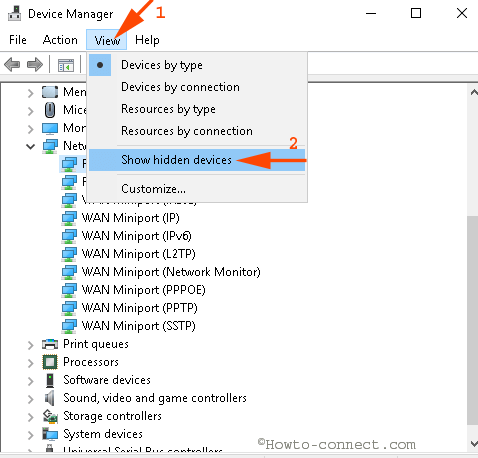
Task: Select Devices by connection view
Action: (197, 87)
